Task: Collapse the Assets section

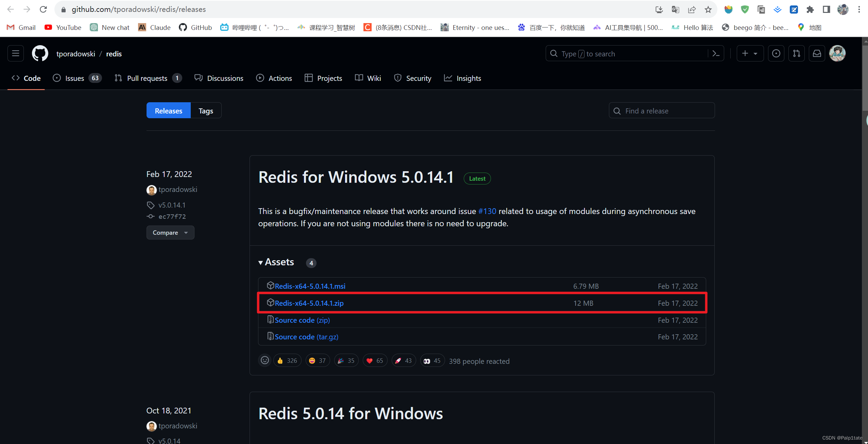Action: click(x=276, y=262)
